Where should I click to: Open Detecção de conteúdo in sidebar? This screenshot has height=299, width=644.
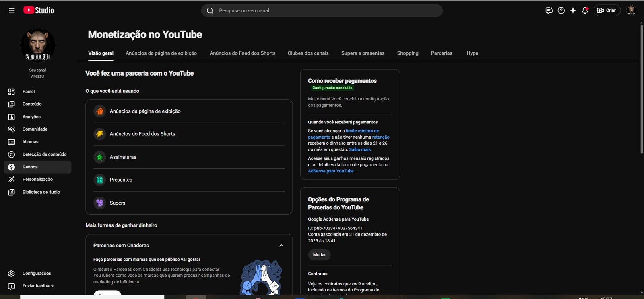click(45, 154)
